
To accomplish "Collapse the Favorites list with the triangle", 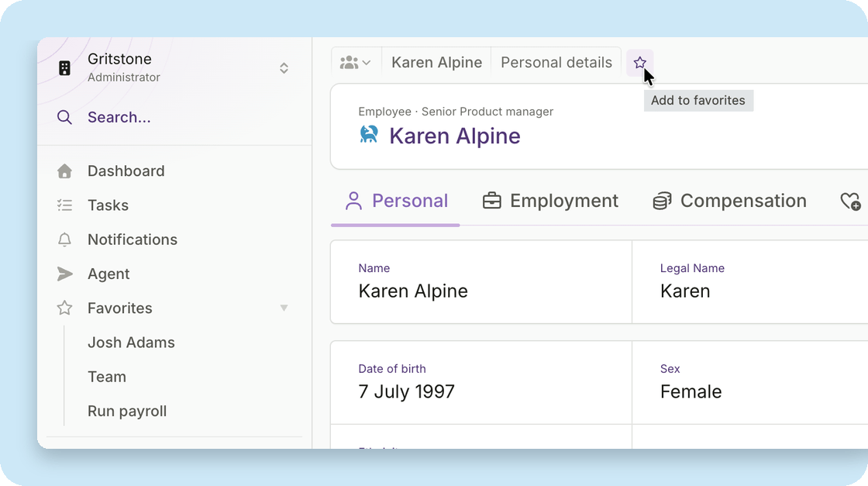I will [284, 308].
